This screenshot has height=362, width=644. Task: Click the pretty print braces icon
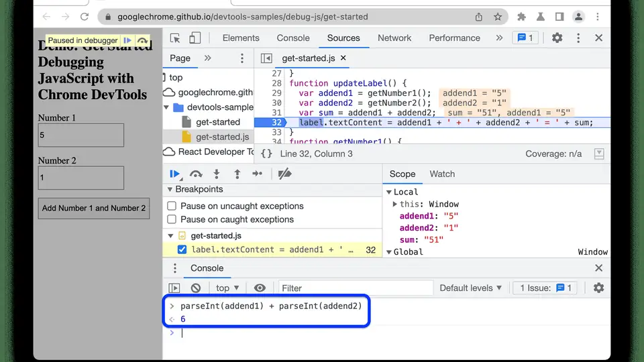point(266,154)
